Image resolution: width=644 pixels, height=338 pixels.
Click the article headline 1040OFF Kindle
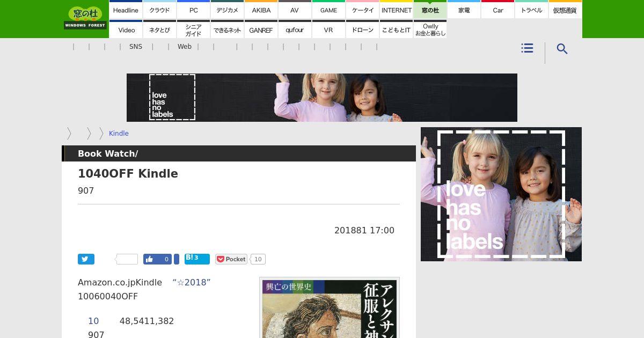click(128, 174)
